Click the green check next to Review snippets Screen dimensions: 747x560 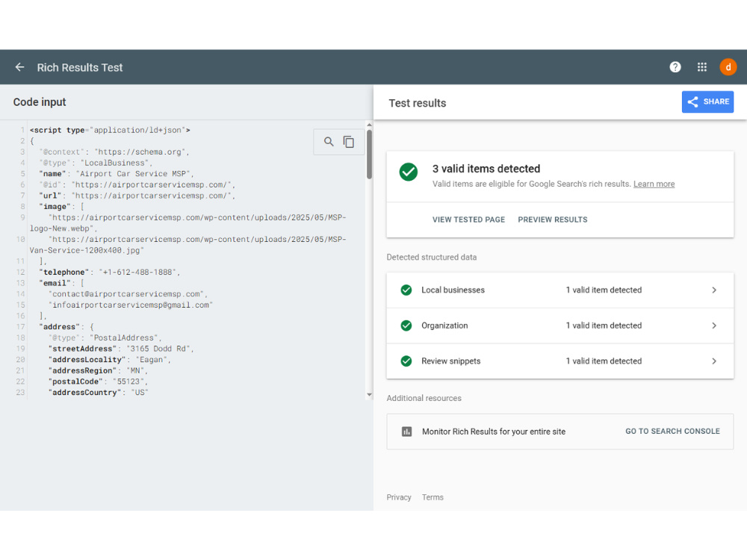pos(406,361)
